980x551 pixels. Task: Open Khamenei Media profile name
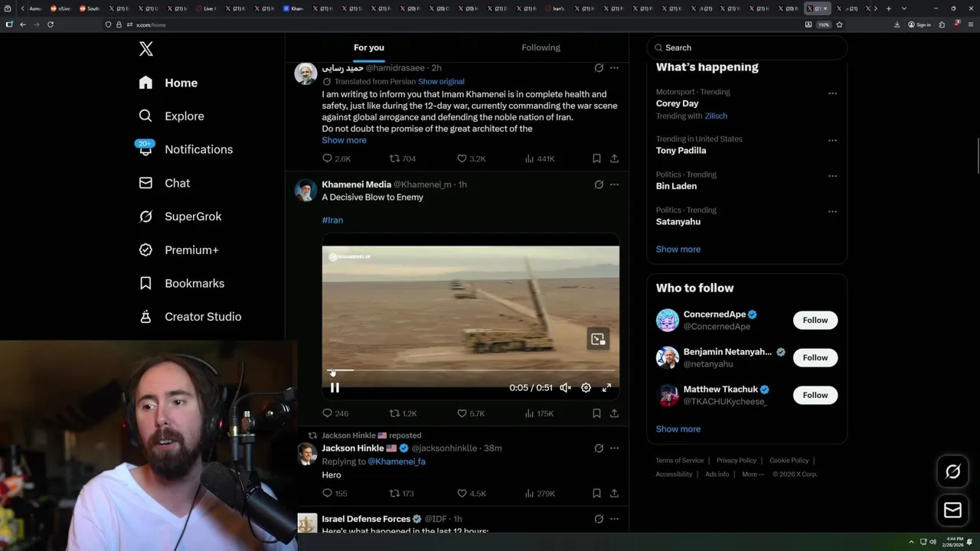click(356, 184)
